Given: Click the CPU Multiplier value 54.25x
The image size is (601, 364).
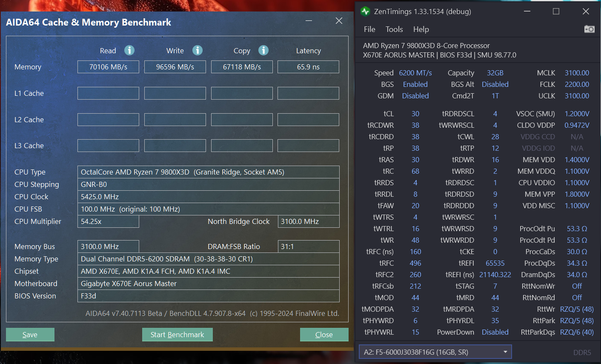Looking at the screenshot, I should point(108,221).
